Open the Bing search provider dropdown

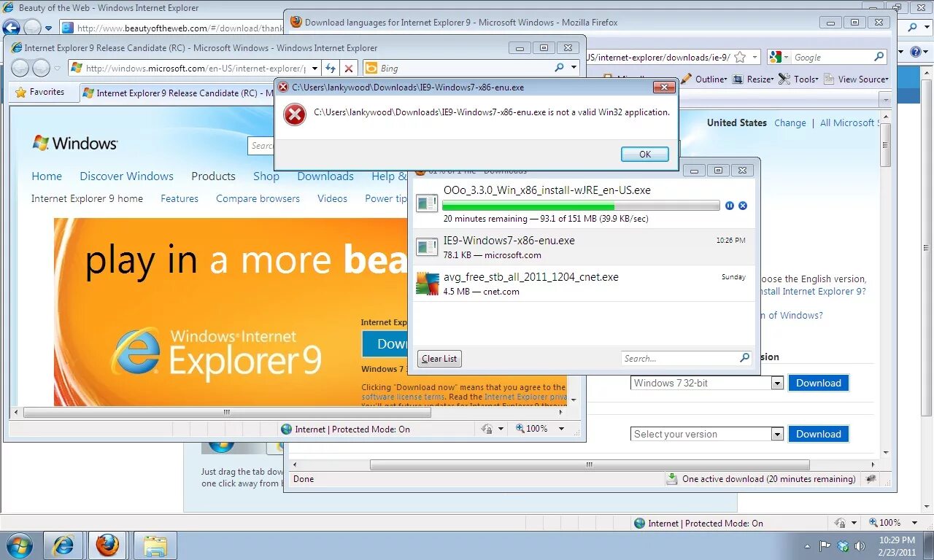[574, 68]
